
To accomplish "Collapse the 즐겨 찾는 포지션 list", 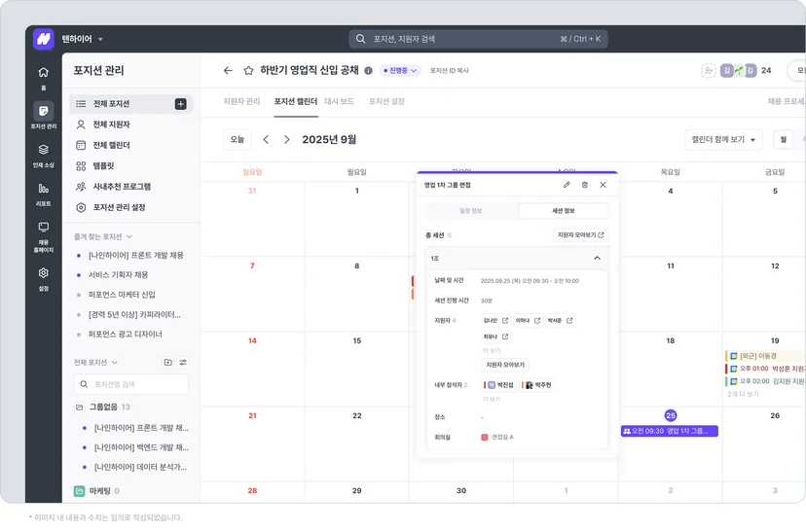I will coord(129,236).
